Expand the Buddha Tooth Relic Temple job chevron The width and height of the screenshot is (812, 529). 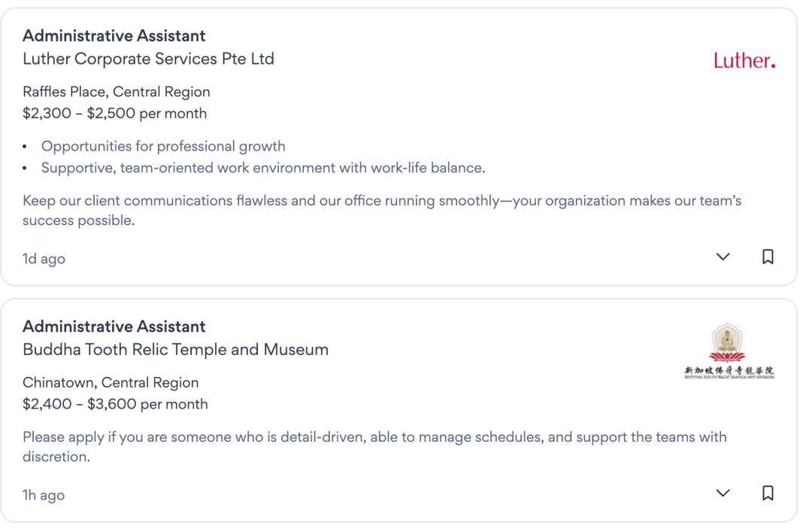point(723,493)
